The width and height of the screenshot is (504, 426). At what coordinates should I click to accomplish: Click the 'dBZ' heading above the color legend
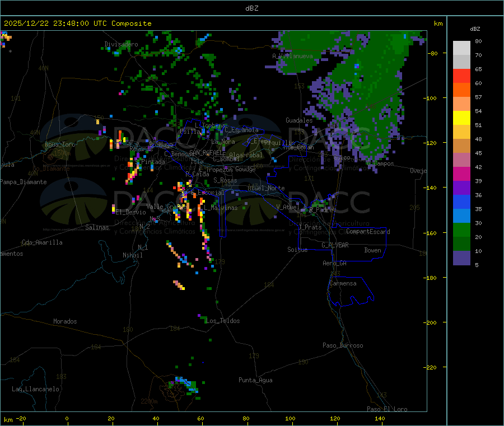[x=475, y=29]
